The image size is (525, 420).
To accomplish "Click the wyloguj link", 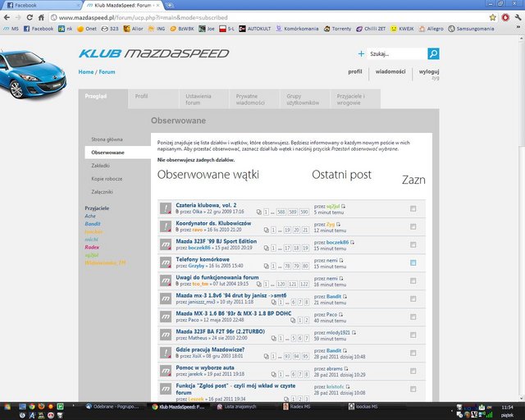I will 429,71.
